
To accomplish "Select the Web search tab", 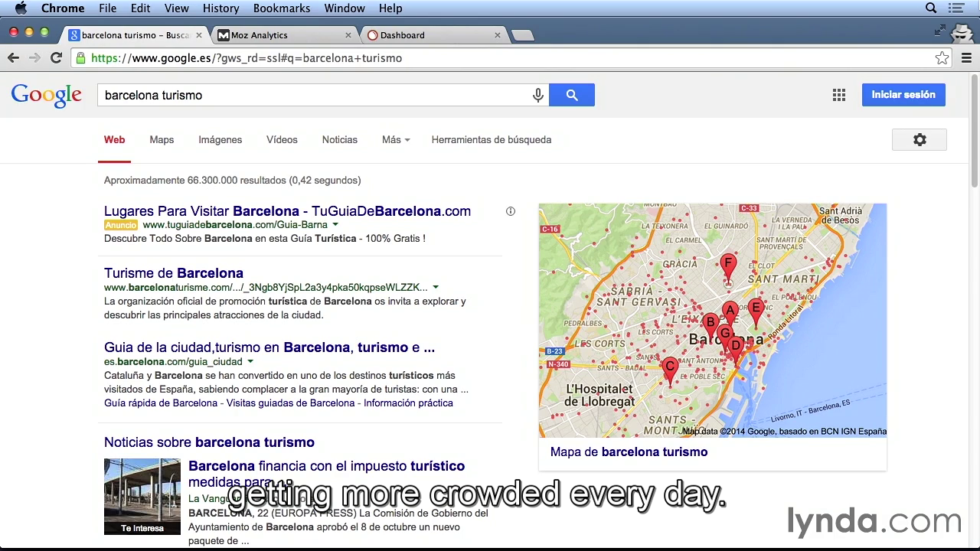I will [114, 140].
